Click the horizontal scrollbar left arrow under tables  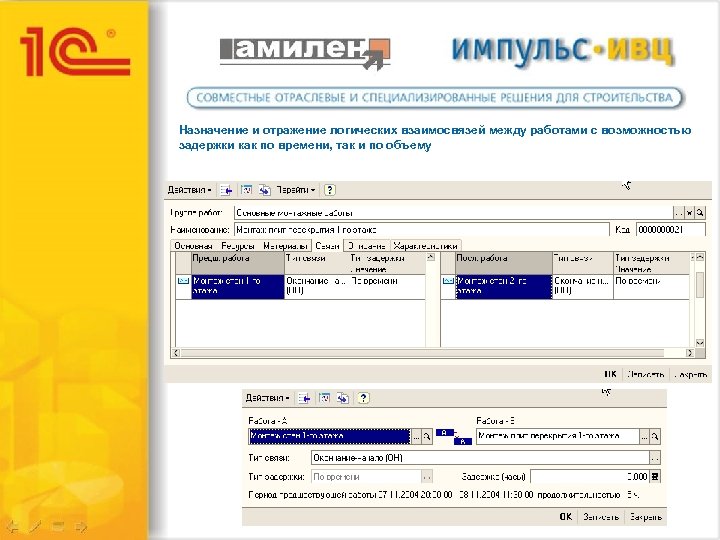pyautogui.click(x=175, y=353)
